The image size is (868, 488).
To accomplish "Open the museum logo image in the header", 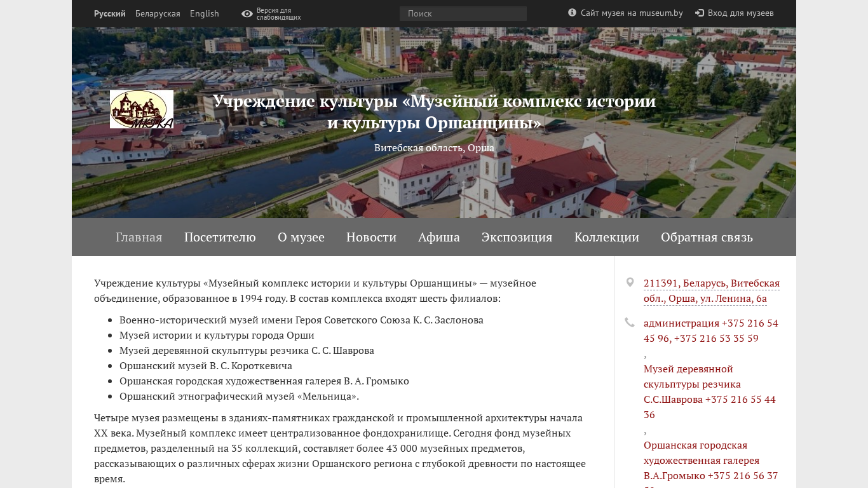I will tap(142, 109).
